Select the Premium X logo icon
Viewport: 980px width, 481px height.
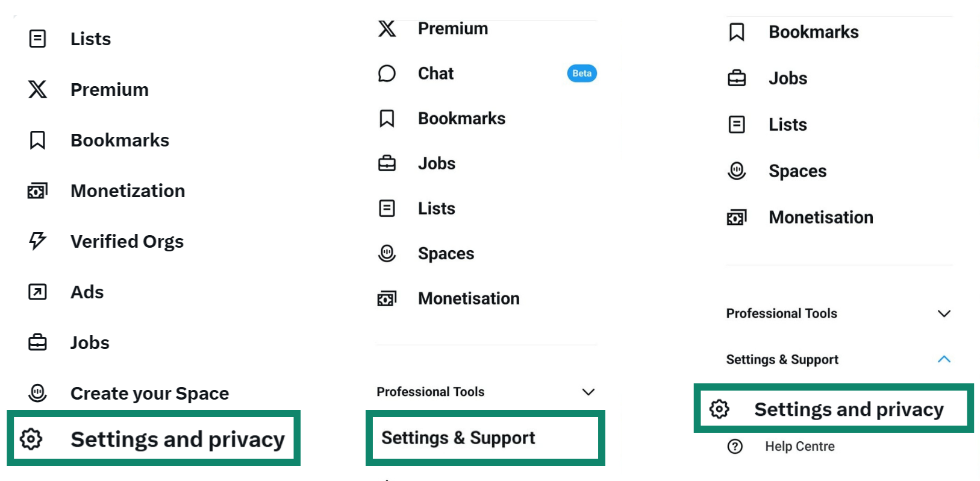tap(37, 89)
